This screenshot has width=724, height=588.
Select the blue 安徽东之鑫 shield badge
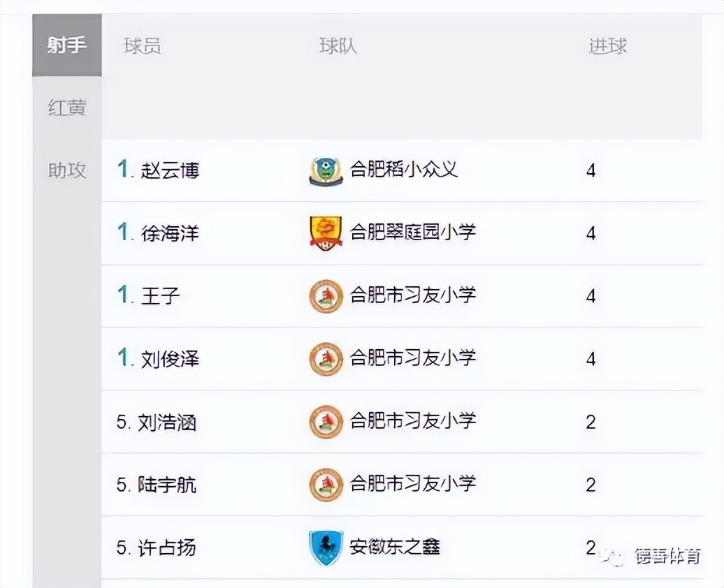pos(325,547)
